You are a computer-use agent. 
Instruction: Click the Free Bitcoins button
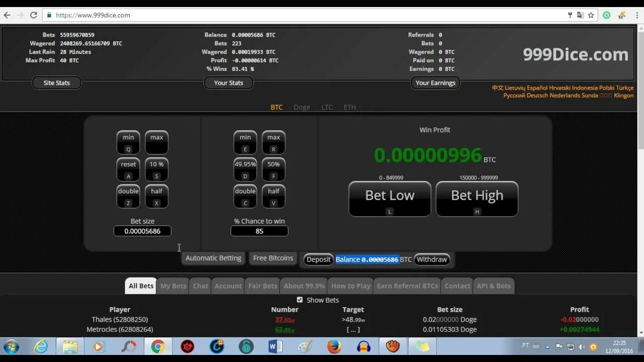pos(273,258)
